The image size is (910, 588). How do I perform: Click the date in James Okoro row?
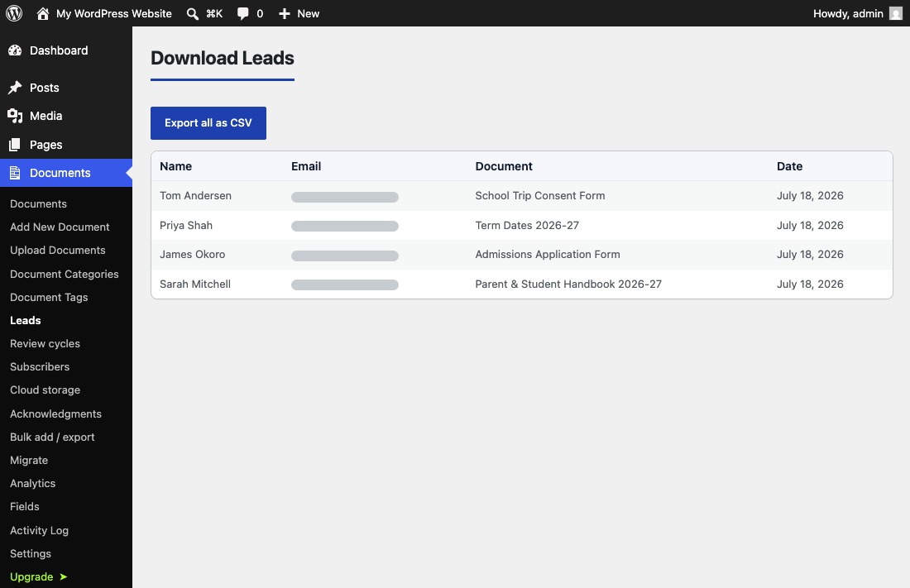click(x=810, y=254)
